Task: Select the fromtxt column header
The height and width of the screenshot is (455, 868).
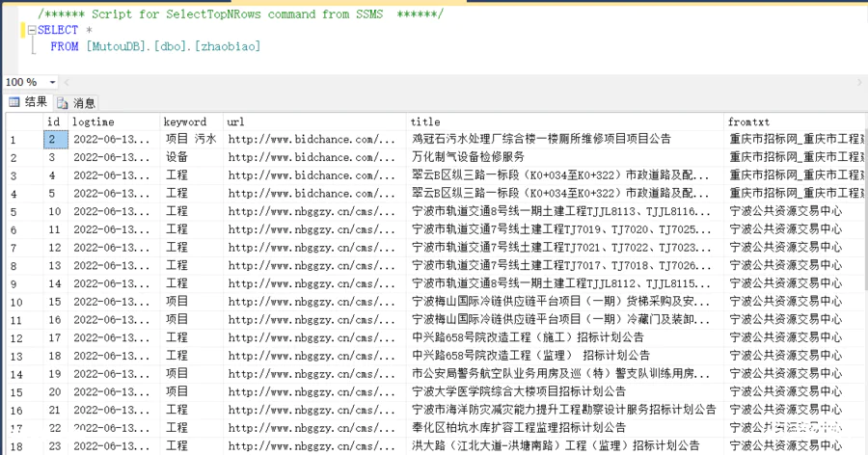Action: pos(795,121)
